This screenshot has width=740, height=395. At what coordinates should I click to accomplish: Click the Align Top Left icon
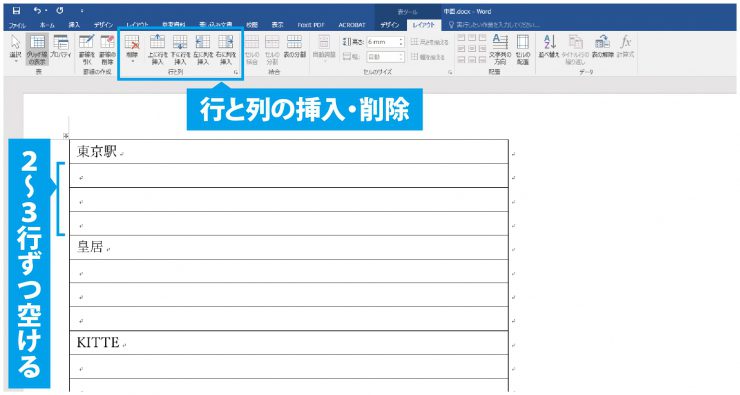461,37
